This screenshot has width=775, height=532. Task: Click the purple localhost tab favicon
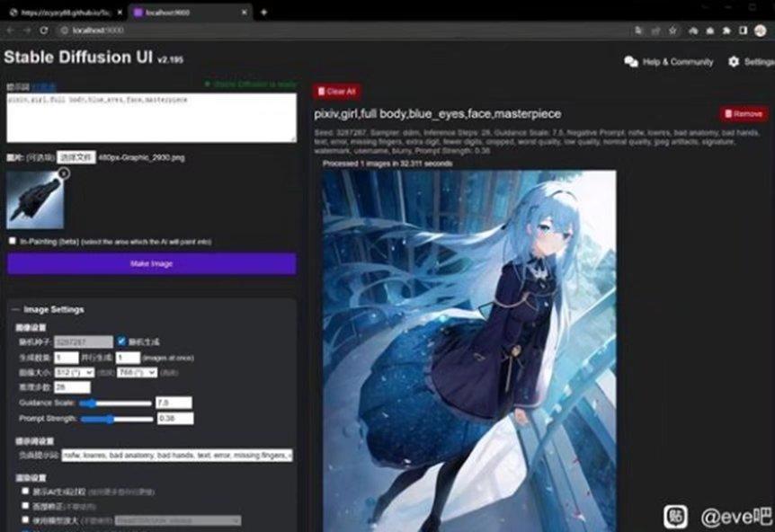coord(138,13)
